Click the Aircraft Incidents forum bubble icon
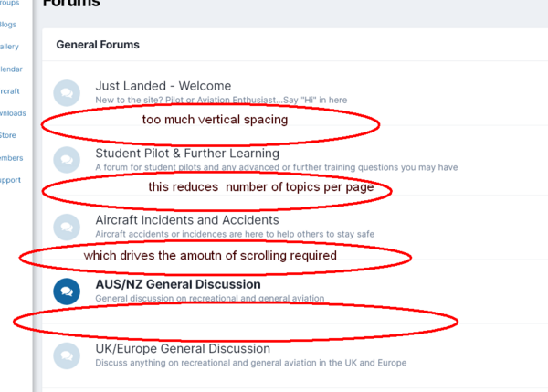The image size is (548, 392). pyautogui.click(x=67, y=227)
